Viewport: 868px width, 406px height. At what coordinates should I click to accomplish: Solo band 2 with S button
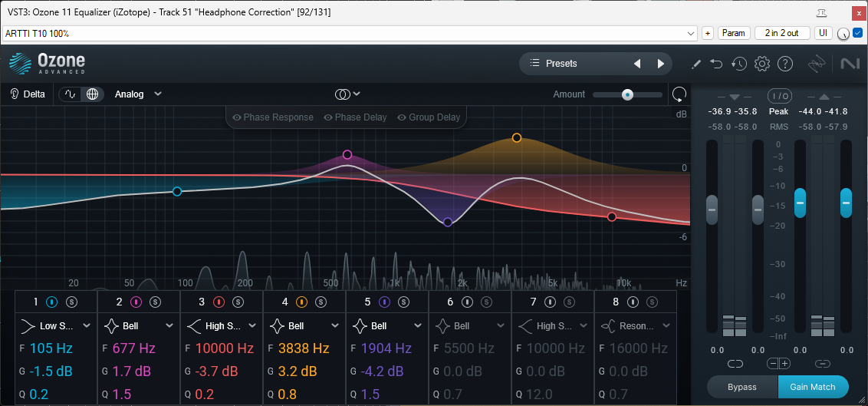(155, 302)
